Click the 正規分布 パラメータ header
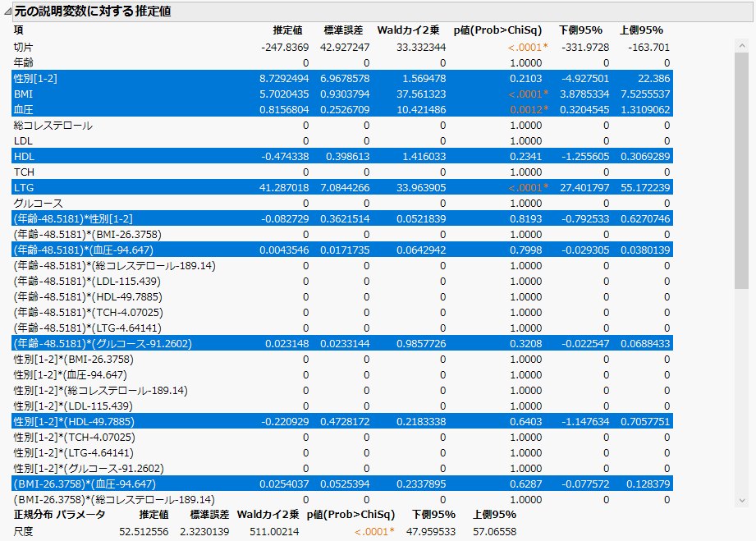This screenshot has height=541, width=756. coord(59,515)
